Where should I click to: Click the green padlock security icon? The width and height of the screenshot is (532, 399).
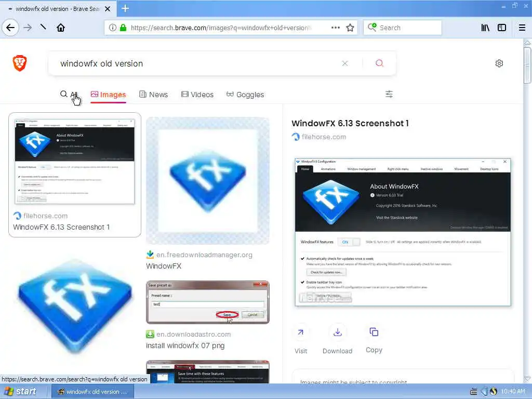tap(123, 28)
